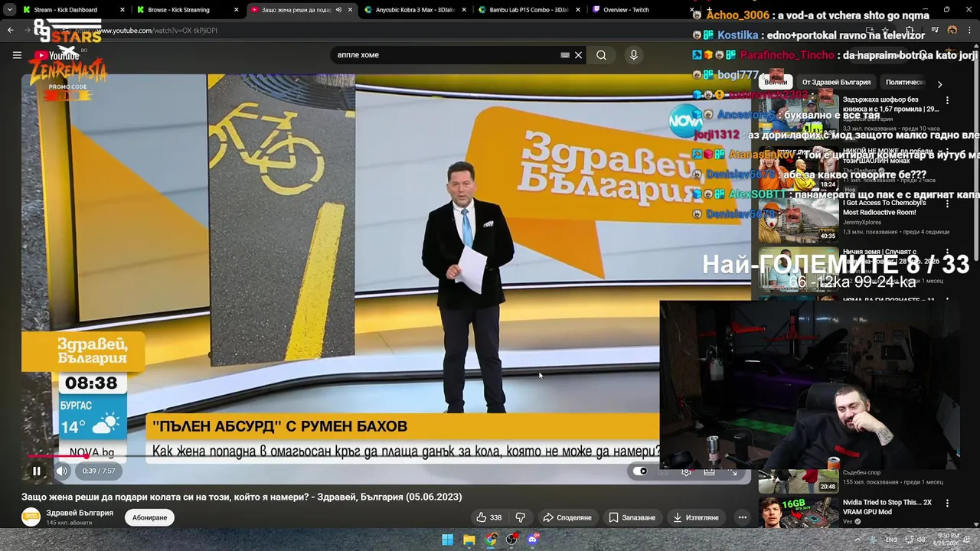Viewport: 980px width, 551px height.
Task: Open the 20:48 Съдебен спор thumbnail
Action: pos(799,481)
